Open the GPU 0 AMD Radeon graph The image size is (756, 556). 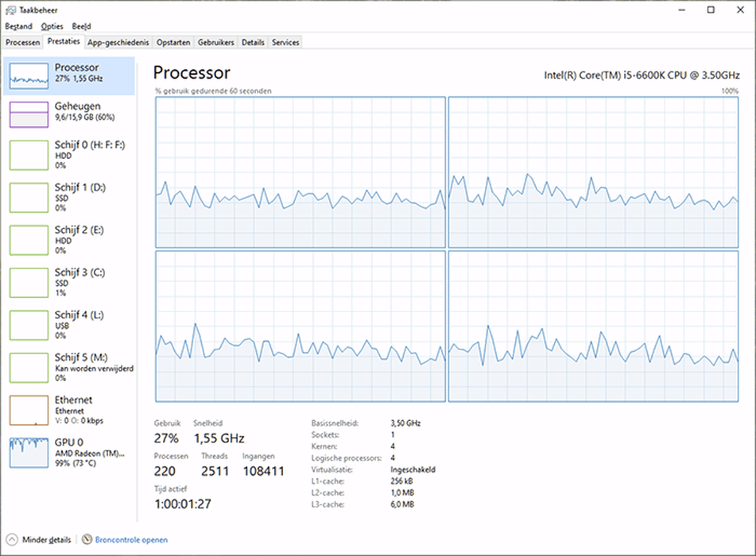tap(29, 453)
